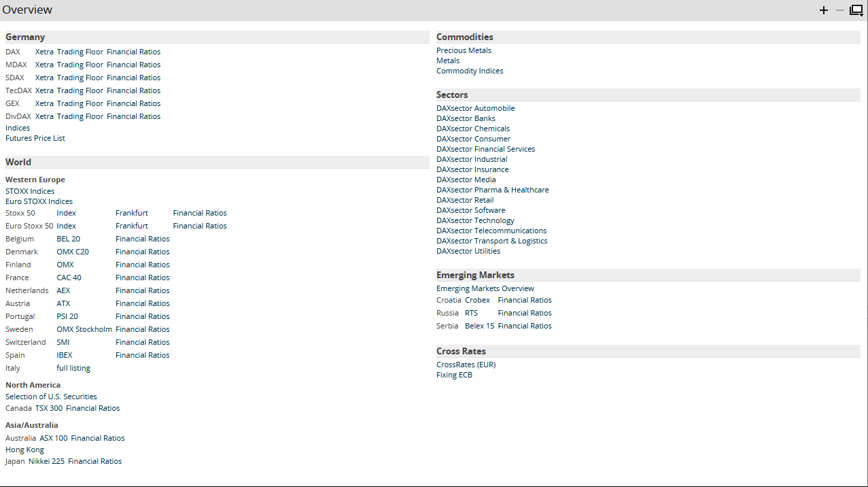Click the pop-out window icon in Overview header
868x487 pixels.
point(856,10)
